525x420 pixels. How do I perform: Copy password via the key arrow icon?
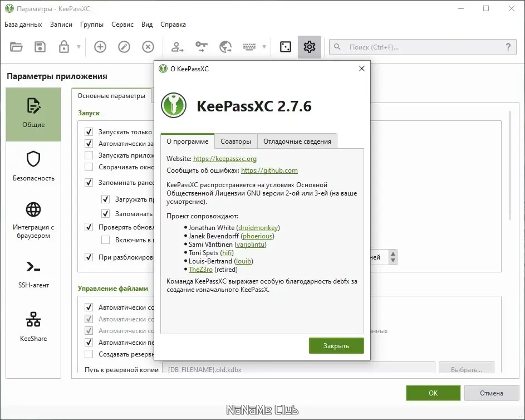click(x=201, y=47)
